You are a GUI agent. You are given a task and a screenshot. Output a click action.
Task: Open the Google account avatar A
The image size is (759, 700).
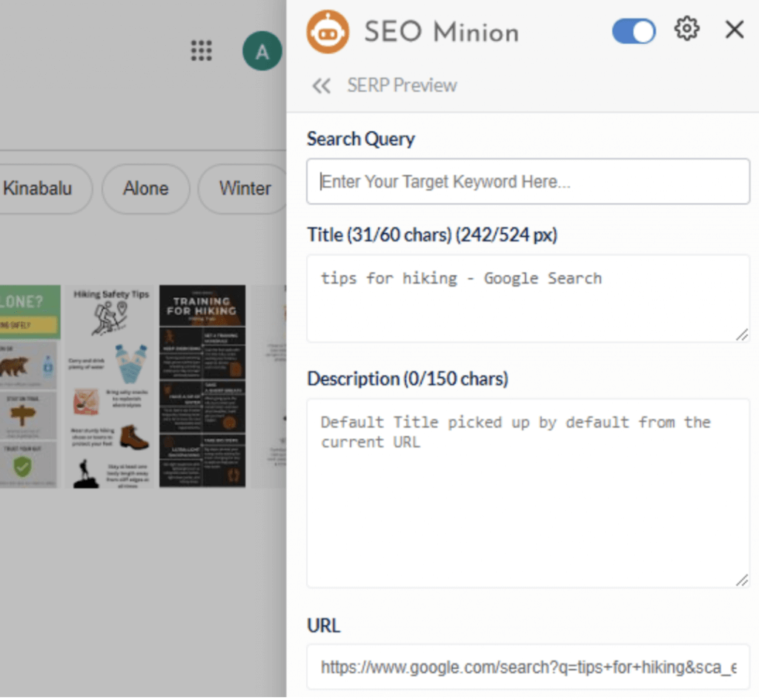pos(262,51)
